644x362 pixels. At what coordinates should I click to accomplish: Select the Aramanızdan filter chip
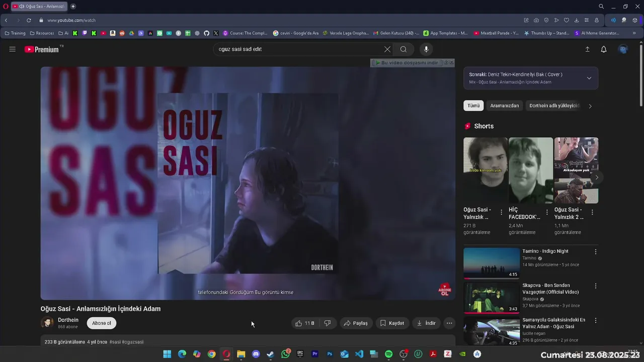[x=505, y=106]
